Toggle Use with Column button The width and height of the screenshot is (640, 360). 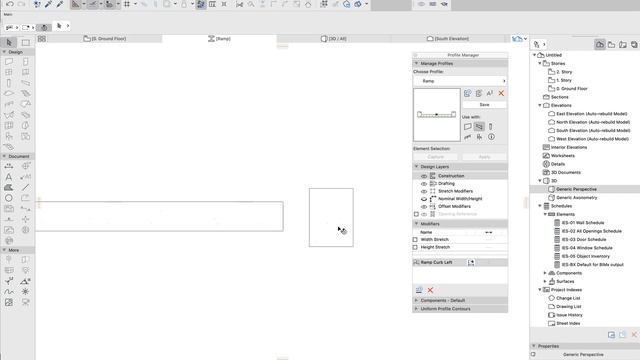(x=491, y=127)
